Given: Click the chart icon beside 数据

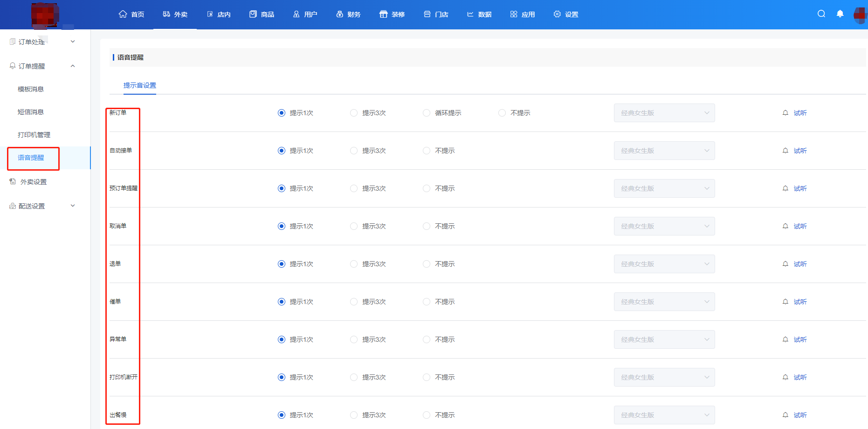Looking at the screenshot, I should tap(470, 14).
